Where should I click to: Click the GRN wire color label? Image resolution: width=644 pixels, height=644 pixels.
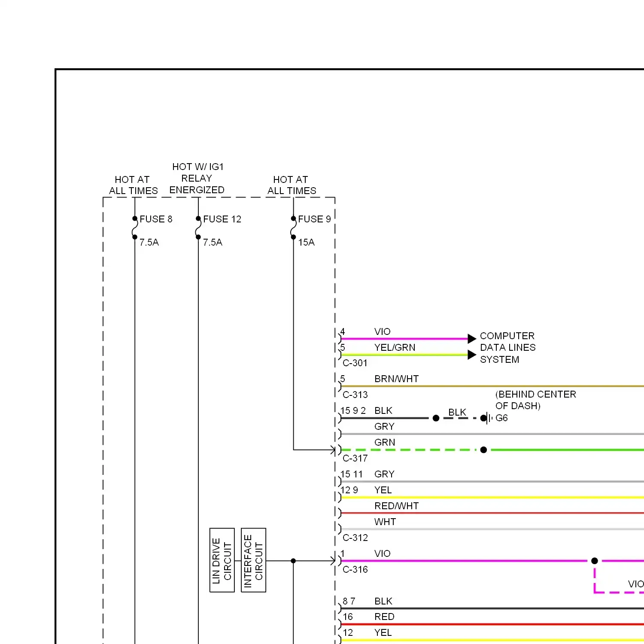click(385, 442)
